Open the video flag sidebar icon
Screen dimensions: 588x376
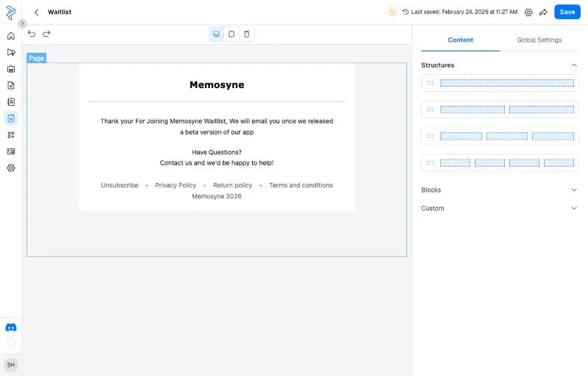(11, 52)
